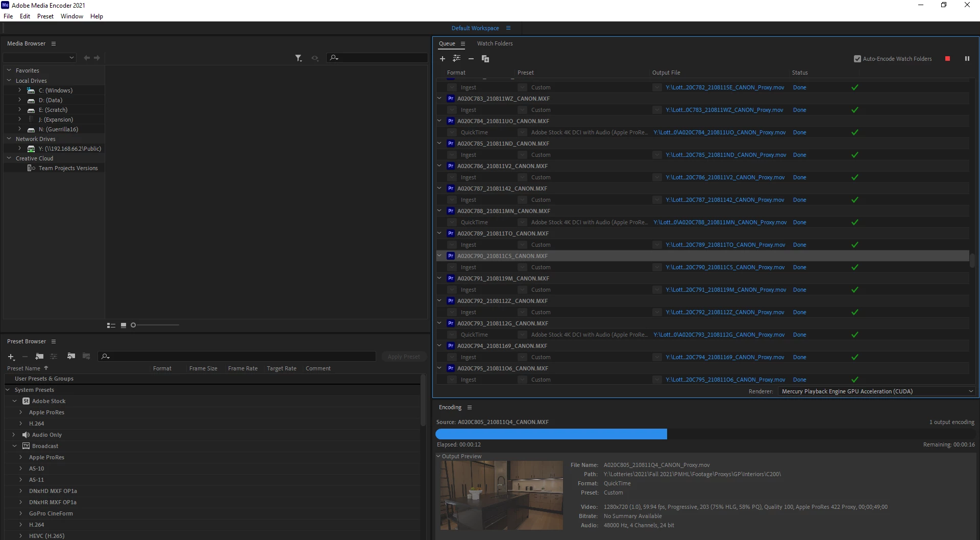
Task: Import presets into Preset Browser
Action: tap(71, 357)
